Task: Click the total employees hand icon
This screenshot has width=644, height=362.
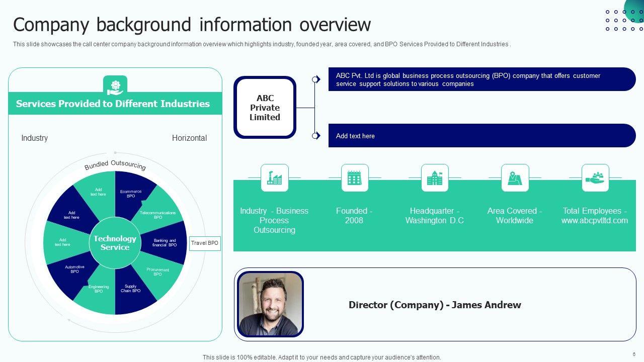Action: coord(595,178)
